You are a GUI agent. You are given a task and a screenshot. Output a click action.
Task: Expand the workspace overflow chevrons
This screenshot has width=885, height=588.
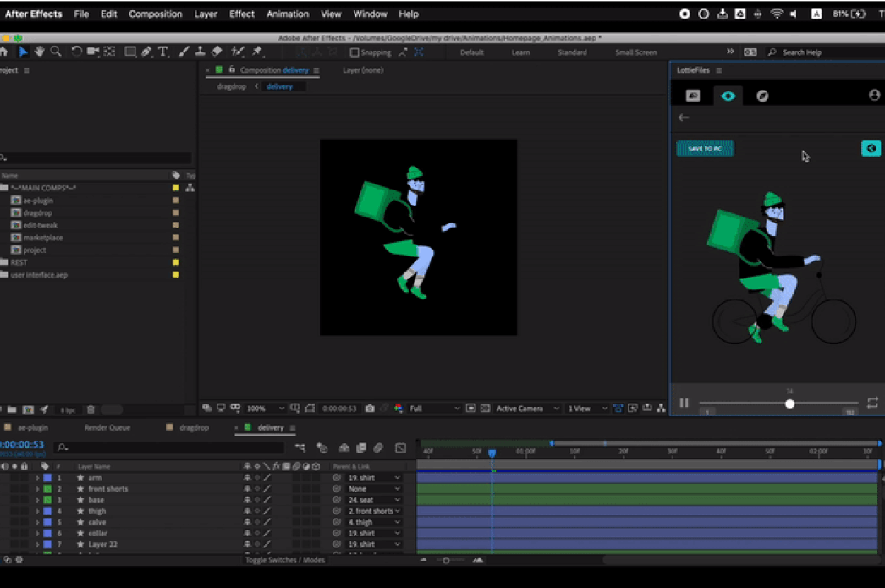coord(730,52)
